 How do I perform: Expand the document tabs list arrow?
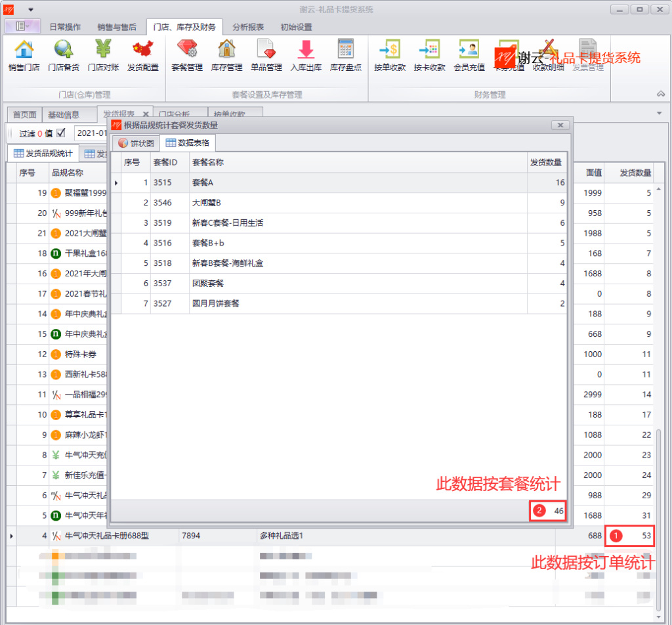[x=659, y=113]
